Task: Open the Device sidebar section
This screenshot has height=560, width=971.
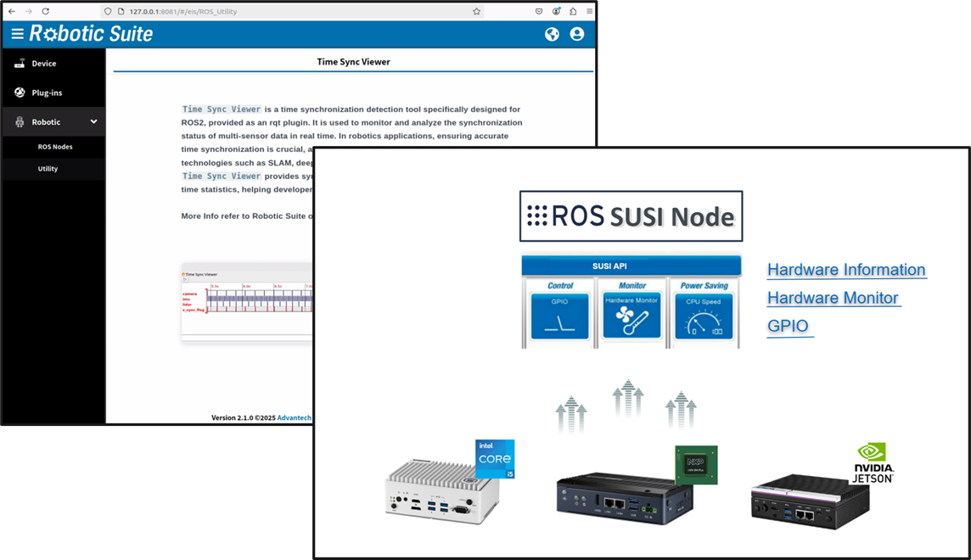Action: click(x=44, y=64)
